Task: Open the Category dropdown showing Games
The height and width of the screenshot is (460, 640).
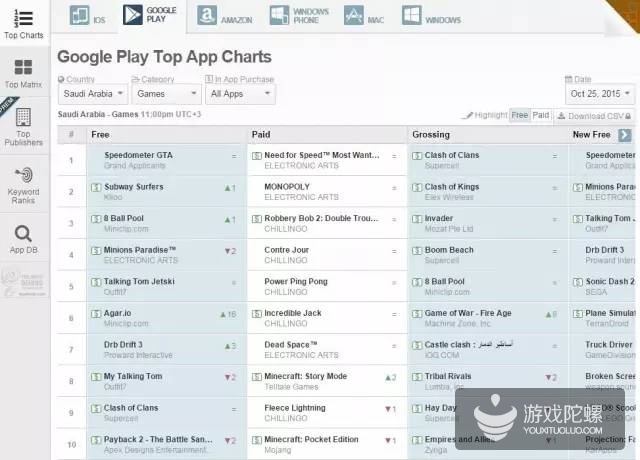Action: click(167, 94)
